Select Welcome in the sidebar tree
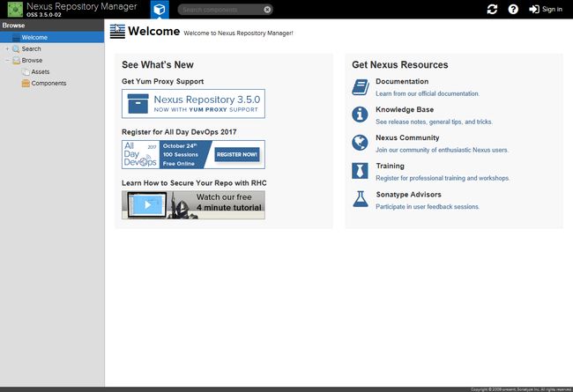The height and width of the screenshot is (392, 573). 52,37
